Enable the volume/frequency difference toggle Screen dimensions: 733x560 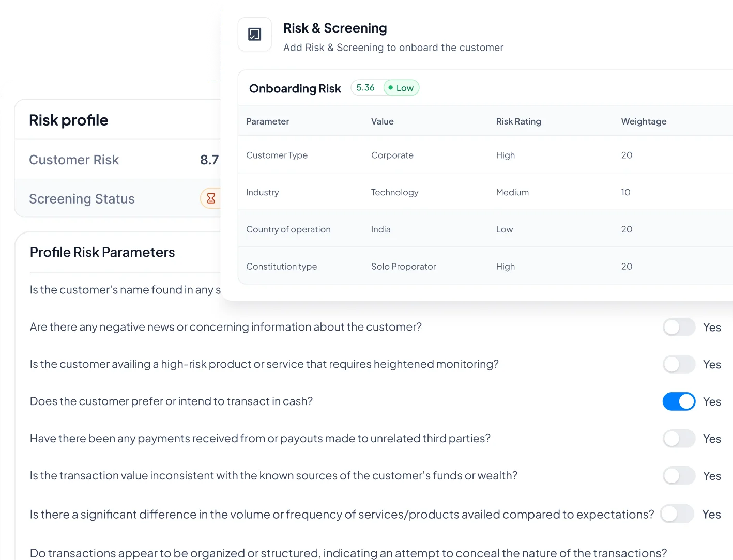click(677, 514)
